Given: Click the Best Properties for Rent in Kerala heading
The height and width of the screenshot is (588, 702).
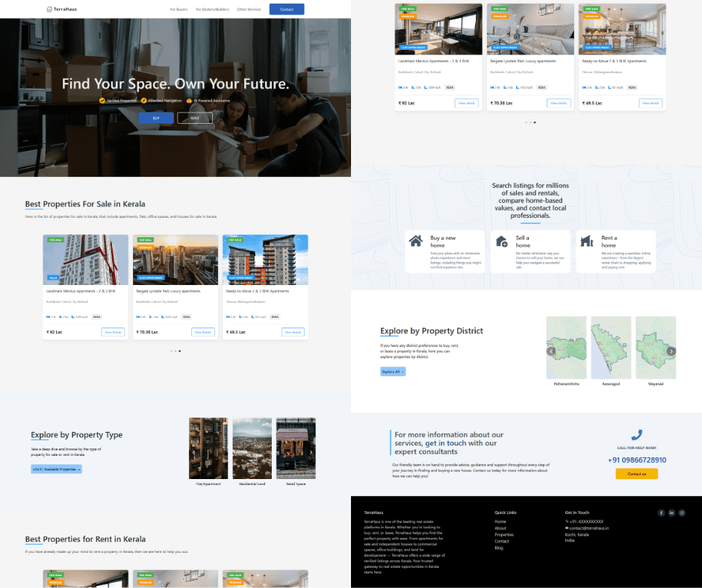Looking at the screenshot, I should click(x=85, y=539).
